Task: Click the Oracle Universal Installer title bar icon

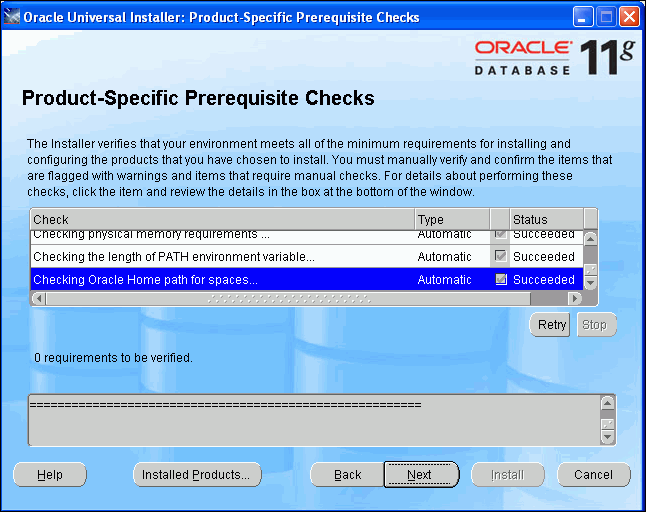Action: [12, 17]
